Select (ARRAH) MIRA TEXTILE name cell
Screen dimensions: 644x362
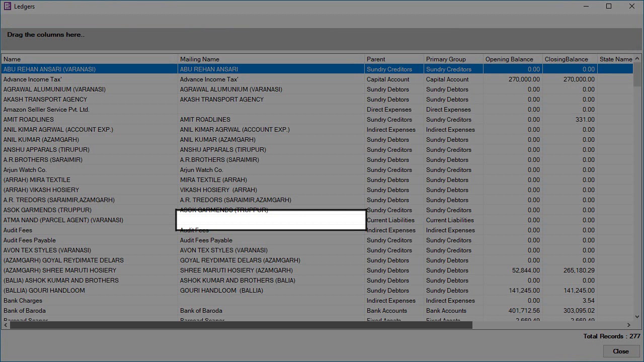click(x=90, y=179)
